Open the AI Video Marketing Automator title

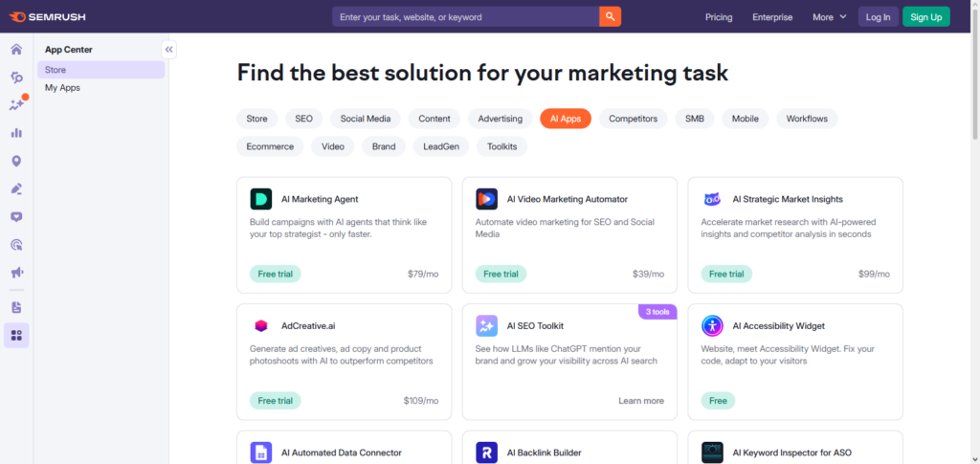coord(568,199)
